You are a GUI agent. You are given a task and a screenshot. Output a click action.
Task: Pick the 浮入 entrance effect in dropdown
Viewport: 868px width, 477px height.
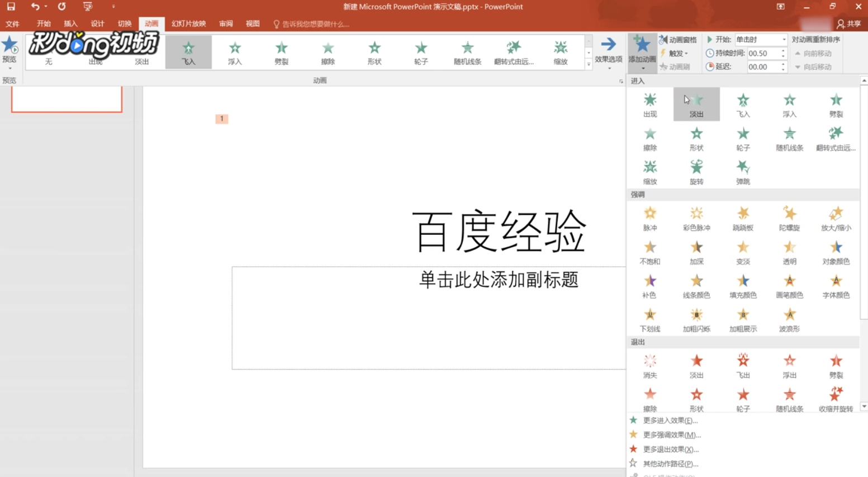coord(789,105)
